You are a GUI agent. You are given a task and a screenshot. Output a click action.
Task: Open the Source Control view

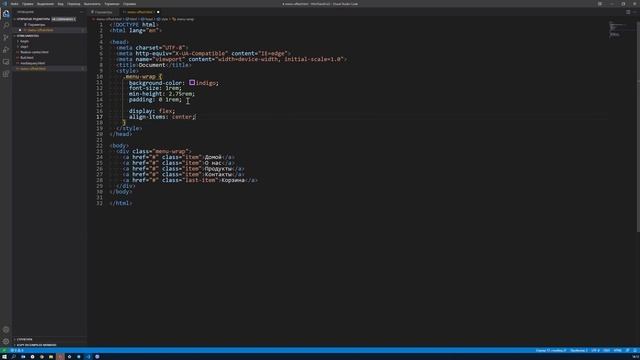6,38
